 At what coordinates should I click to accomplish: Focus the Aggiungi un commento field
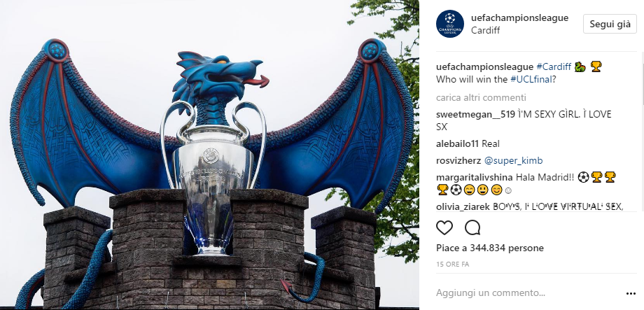[528, 293]
